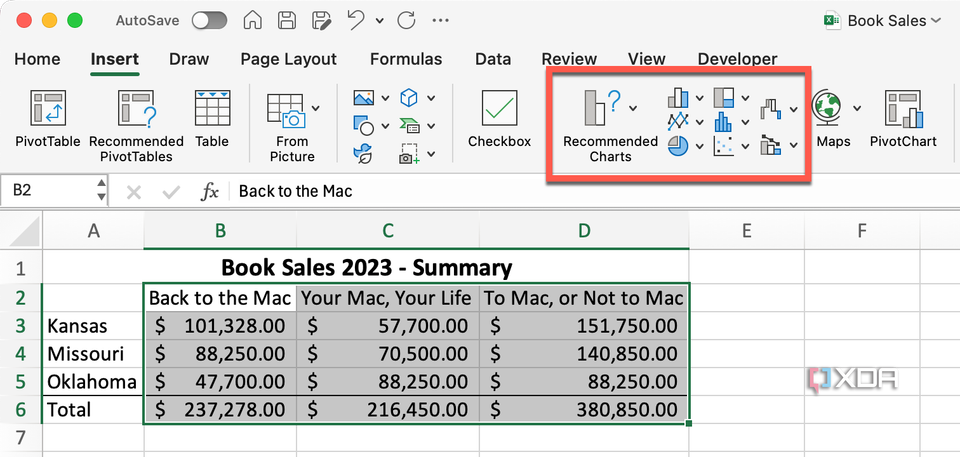This screenshot has height=457, width=960.
Task: Click the formula bar text Back to the Mac
Action: (296, 191)
